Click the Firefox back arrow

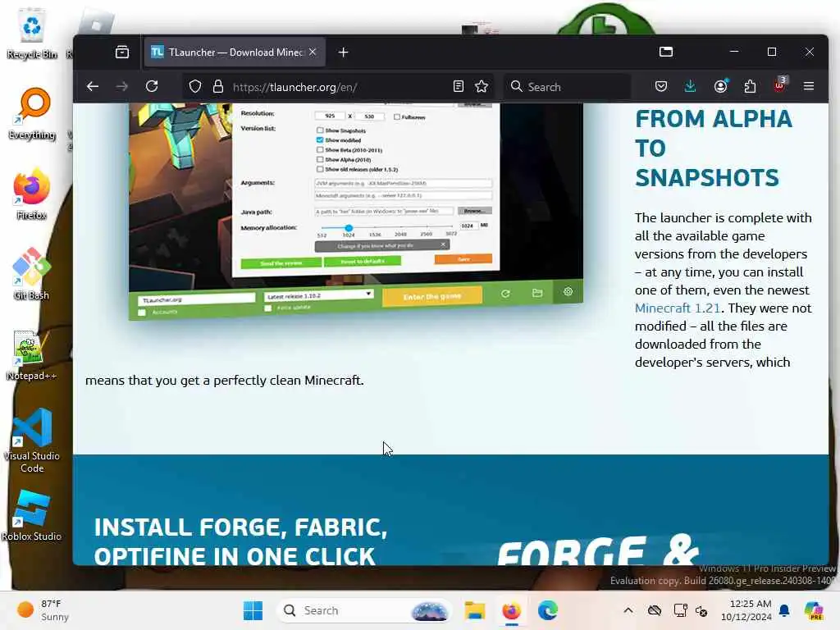pyautogui.click(x=93, y=86)
